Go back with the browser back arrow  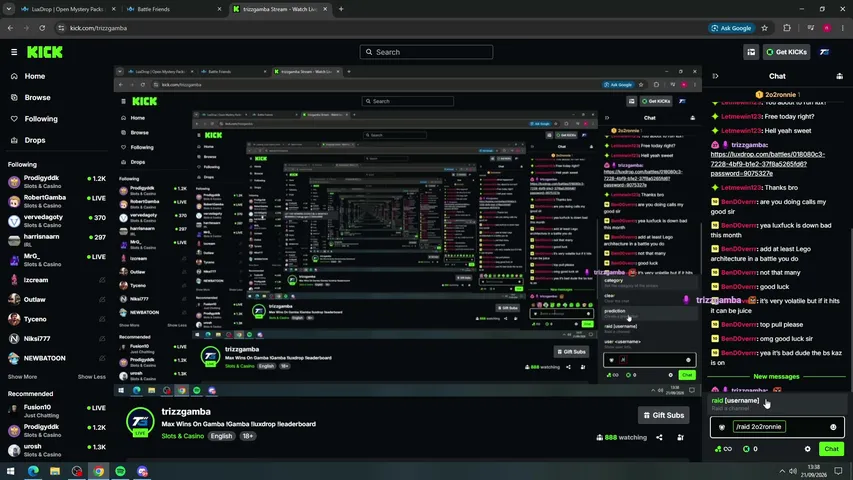[x=10, y=28]
